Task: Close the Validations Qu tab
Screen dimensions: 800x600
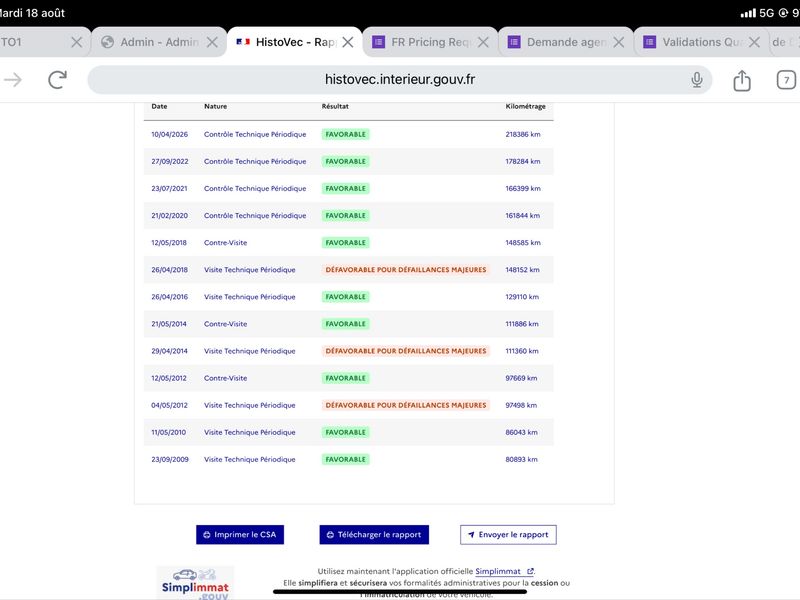Action: click(x=754, y=42)
